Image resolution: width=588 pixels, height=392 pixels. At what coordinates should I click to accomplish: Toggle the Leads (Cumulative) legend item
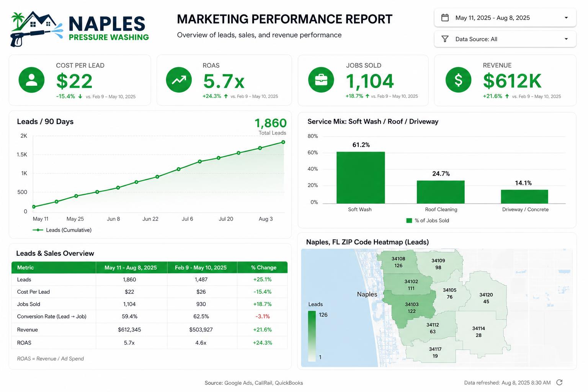coord(62,230)
